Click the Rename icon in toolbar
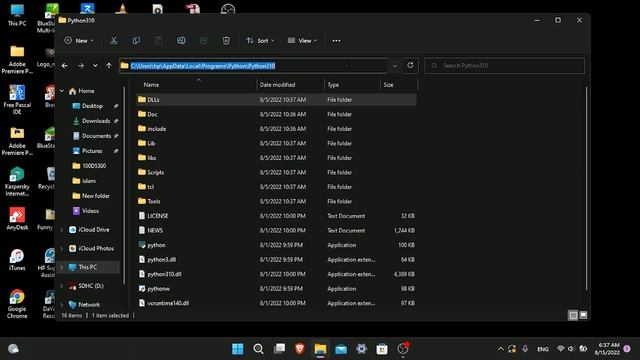This screenshot has height=360, width=640. 181,40
